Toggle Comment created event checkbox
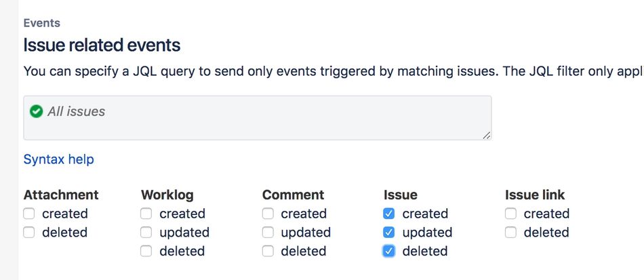The height and width of the screenshot is (280, 644). point(268,214)
